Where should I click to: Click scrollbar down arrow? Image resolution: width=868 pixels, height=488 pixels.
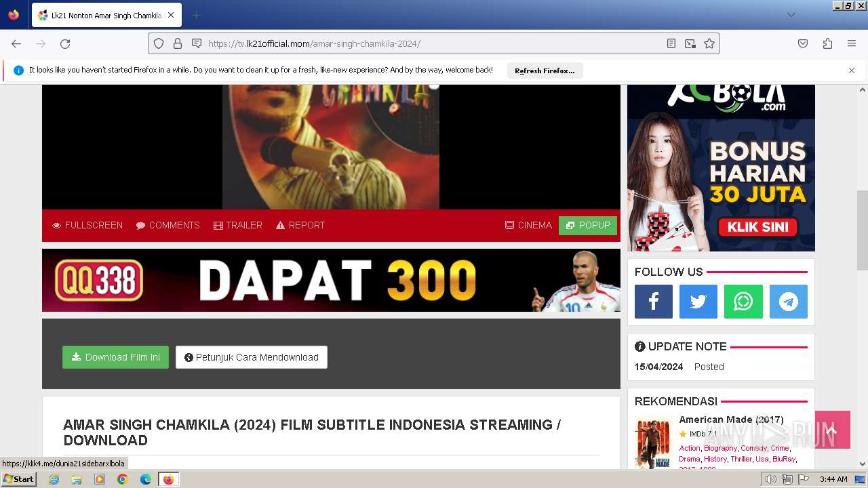tap(863, 464)
